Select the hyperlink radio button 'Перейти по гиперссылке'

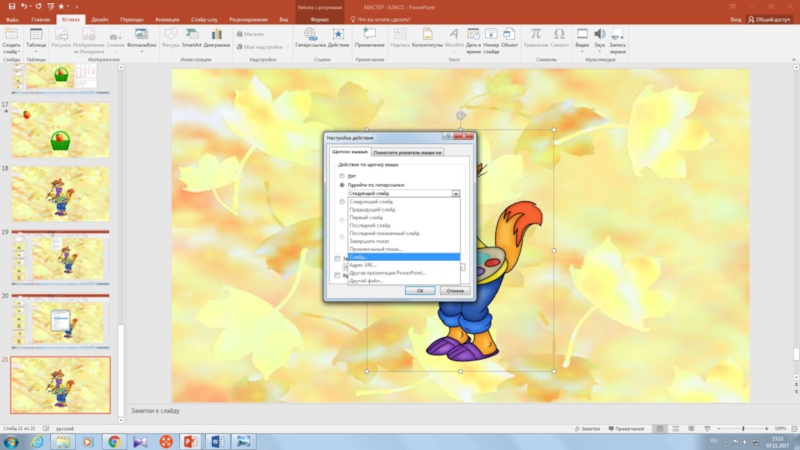click(343, 185)
